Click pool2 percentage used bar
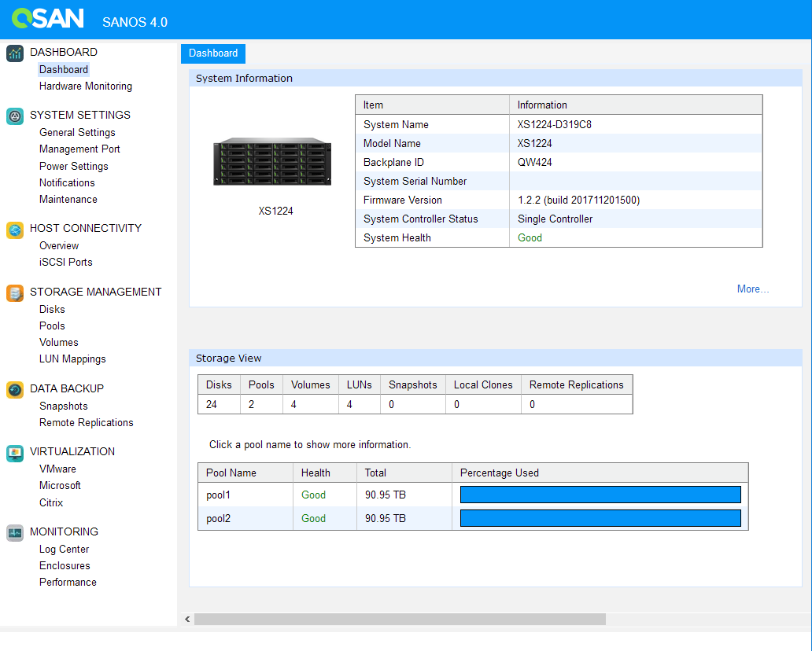Viewport: 812px width, 651px height. [x=600, y=519]
